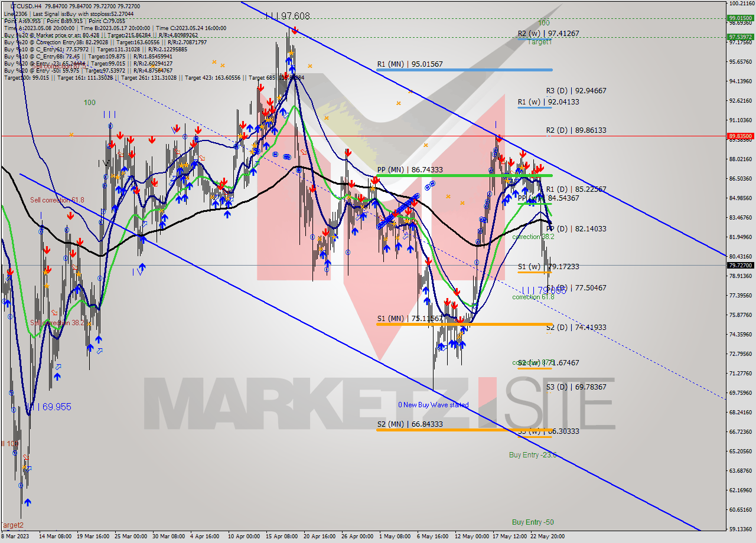Click the current price tag 79.72700

click(x=741, y=266)
